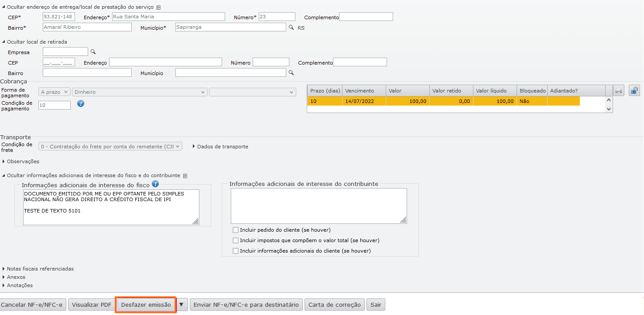Open Visualizar PDF

pyautogui.click(x=92, y=305)
